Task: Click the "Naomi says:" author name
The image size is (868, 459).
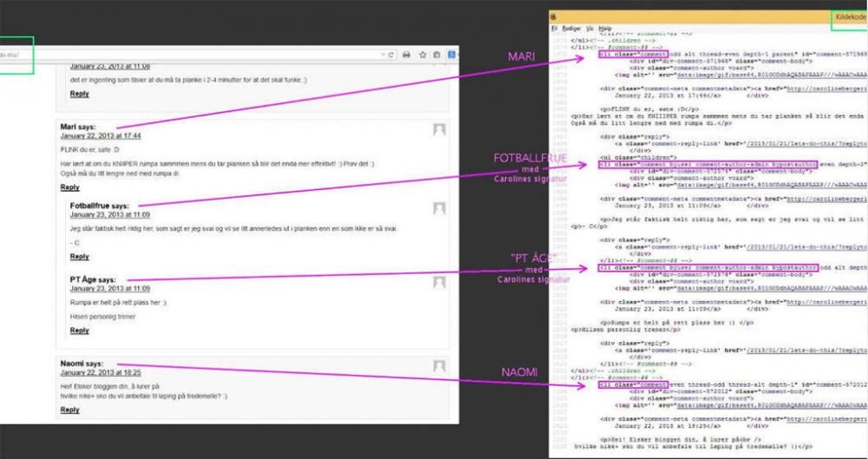Action: point(82,364)
